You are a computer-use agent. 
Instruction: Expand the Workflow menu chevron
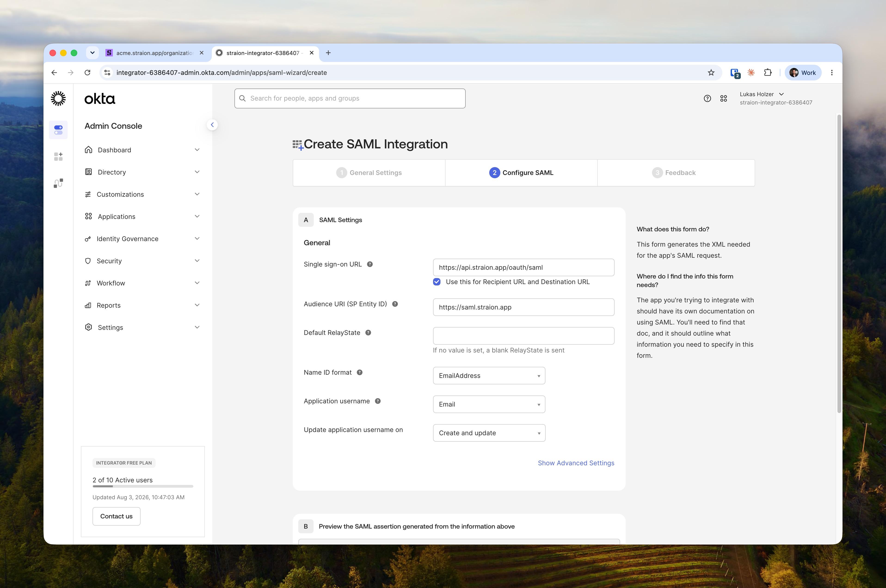coord(197,283)
